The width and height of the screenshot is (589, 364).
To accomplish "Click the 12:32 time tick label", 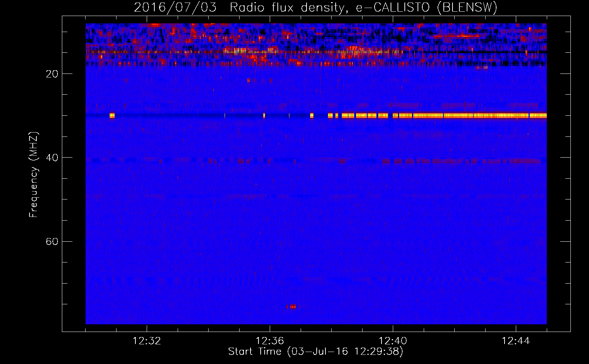I will [x=147, y=341].
